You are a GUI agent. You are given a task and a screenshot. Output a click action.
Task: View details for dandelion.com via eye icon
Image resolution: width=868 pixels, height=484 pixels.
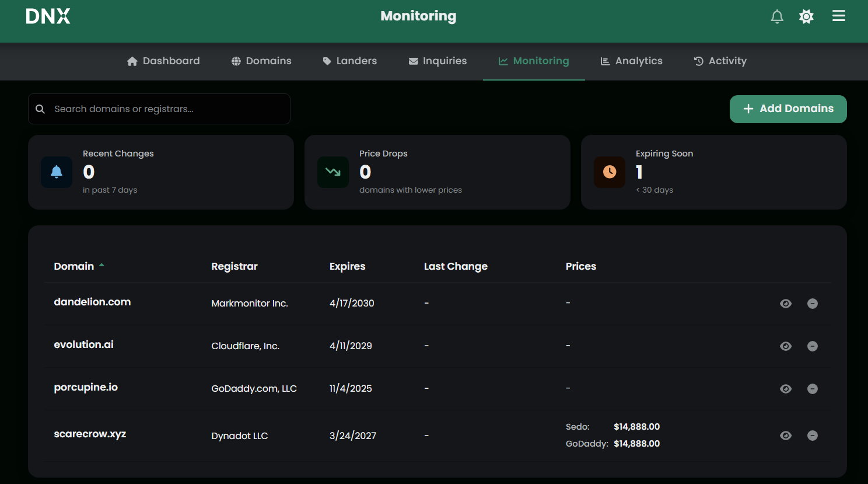coord(786,304)
